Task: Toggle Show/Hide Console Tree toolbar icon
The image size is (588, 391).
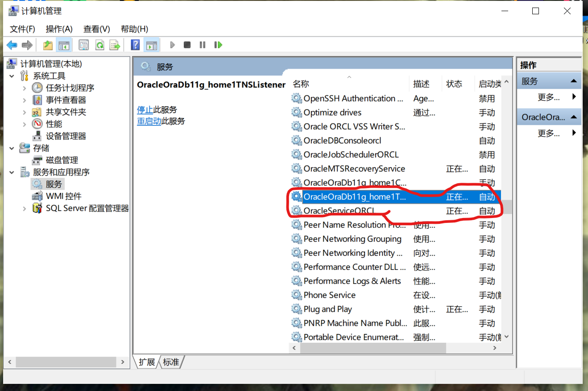Action: [x=64, y=45]
